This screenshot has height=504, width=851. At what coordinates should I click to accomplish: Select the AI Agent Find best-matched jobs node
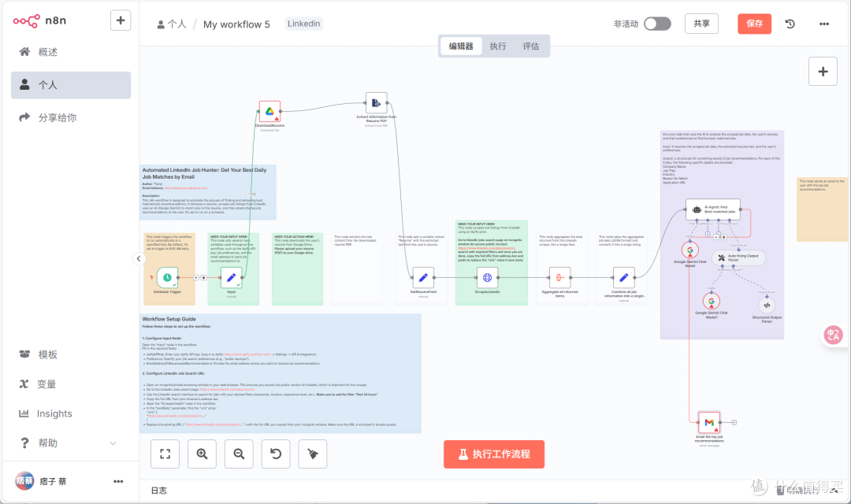pyautogui.click(x=713, y=209)
